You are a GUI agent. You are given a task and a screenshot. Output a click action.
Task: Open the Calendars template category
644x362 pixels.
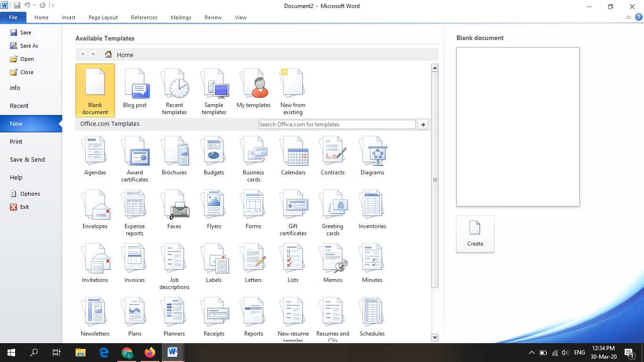[x=293, y=156]
